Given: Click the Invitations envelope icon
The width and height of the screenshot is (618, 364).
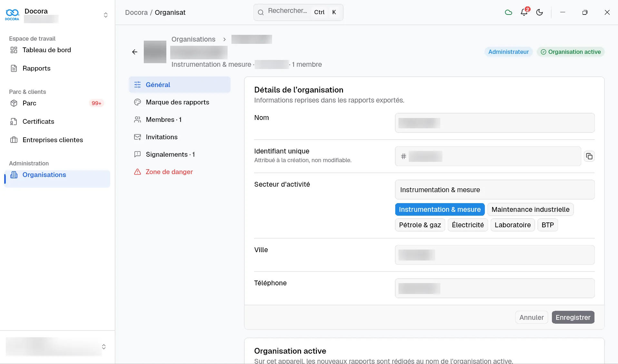Looking at the screenshot, I should (138, 137).
